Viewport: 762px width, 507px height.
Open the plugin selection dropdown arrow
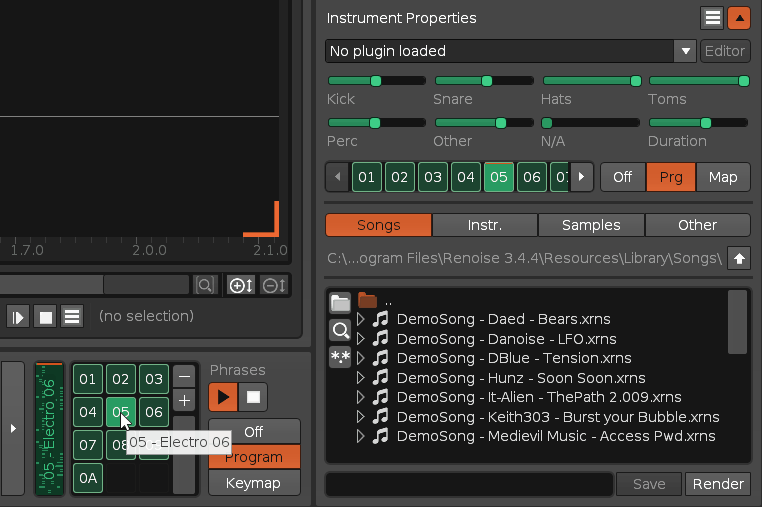685,51
